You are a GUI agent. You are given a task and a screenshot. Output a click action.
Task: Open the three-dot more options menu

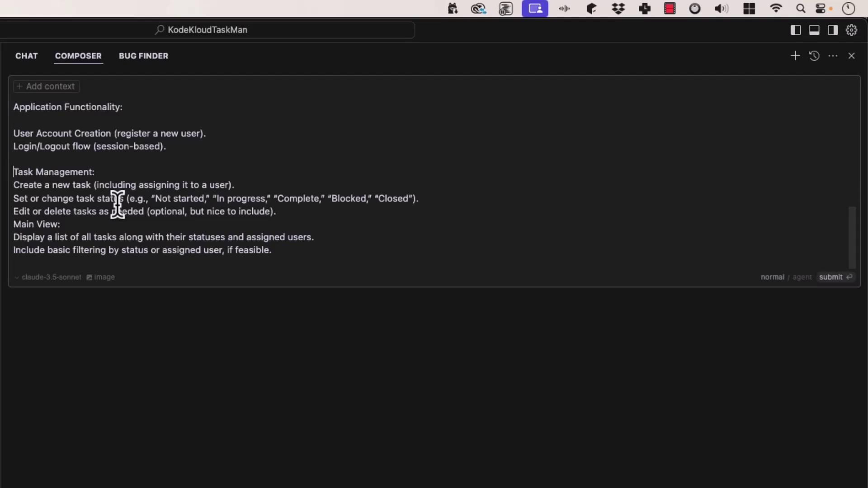[x=833, y=56]
